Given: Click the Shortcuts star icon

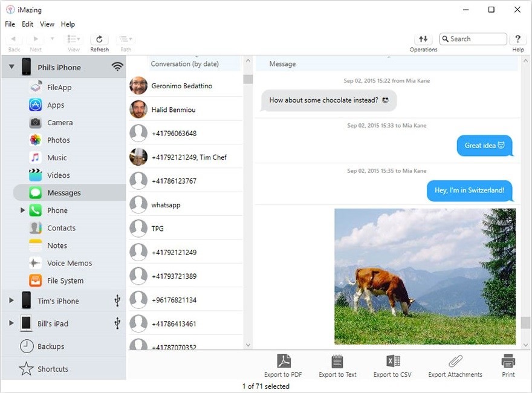Looking at the screenshot, I should [27, 369].
